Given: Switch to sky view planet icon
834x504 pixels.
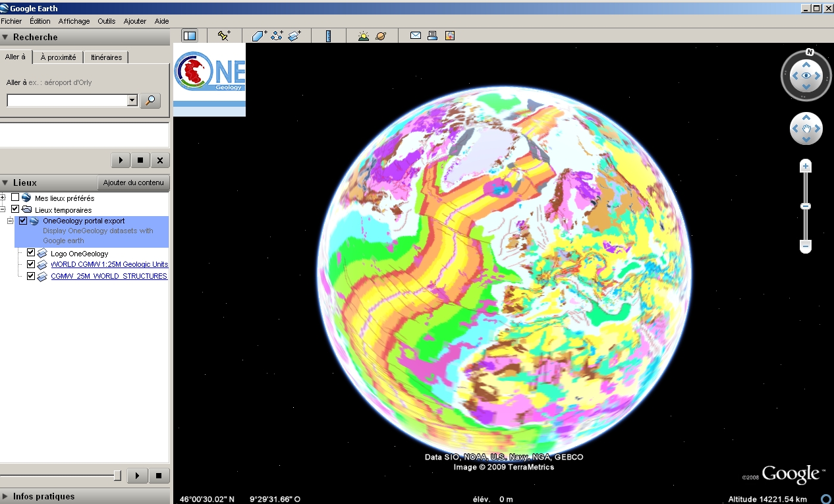Looking at the screenshot, I should click(381, 36).
